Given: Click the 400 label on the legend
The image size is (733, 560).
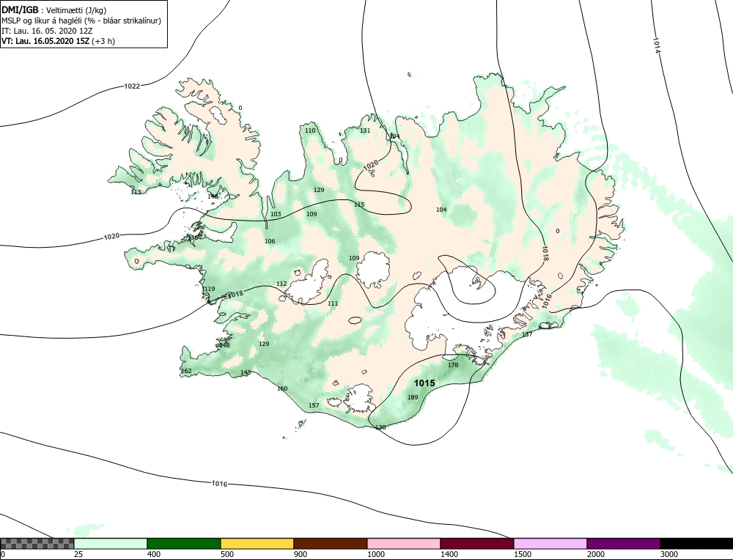Looking at the screenshot, I should click(x=153, y=554).
